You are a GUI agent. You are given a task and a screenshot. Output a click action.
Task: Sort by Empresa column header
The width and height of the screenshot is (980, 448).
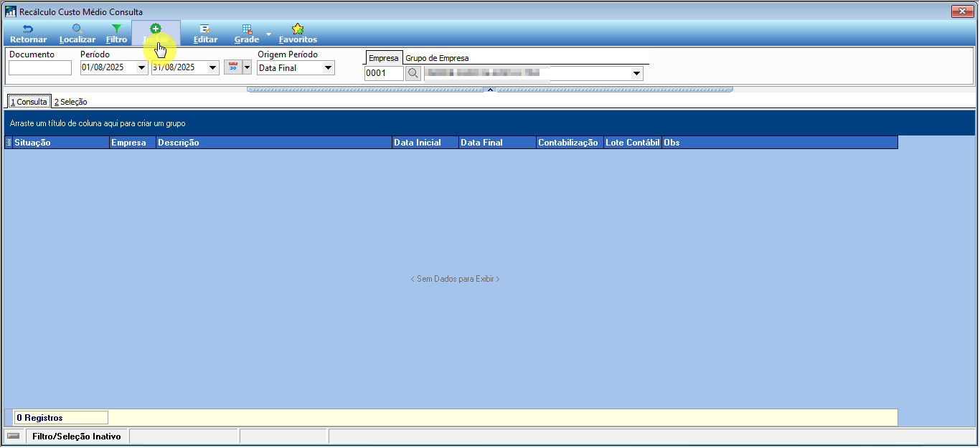click(133, 143)
